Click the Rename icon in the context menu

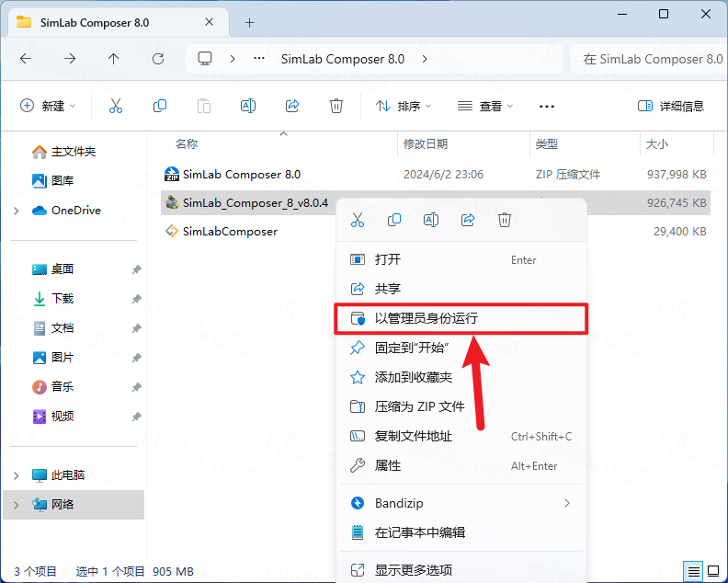click(431, 220)
